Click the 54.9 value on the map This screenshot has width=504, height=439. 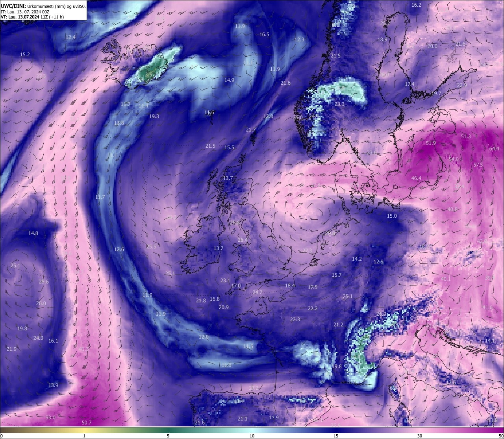454,159
